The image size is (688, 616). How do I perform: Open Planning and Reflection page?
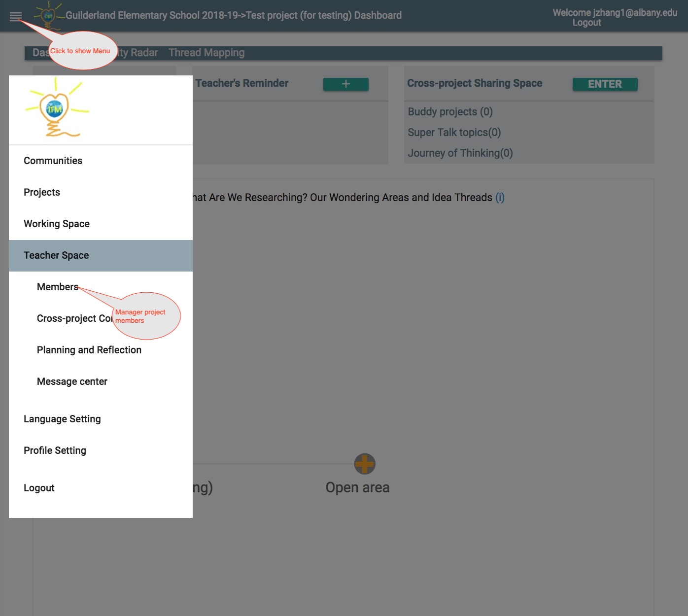(89, 350)
